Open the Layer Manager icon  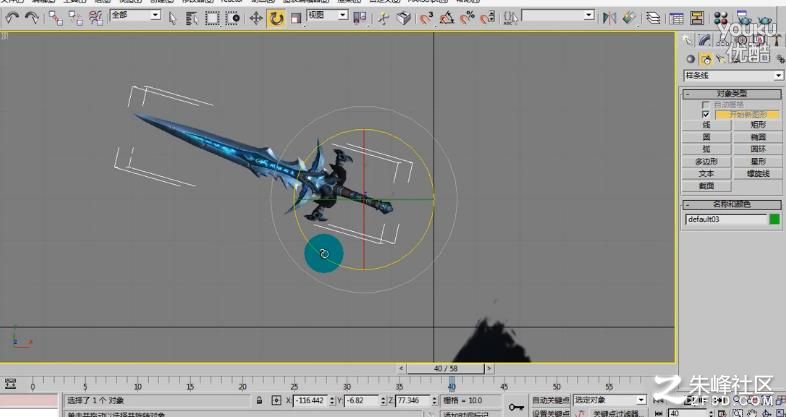coord(653,19)
